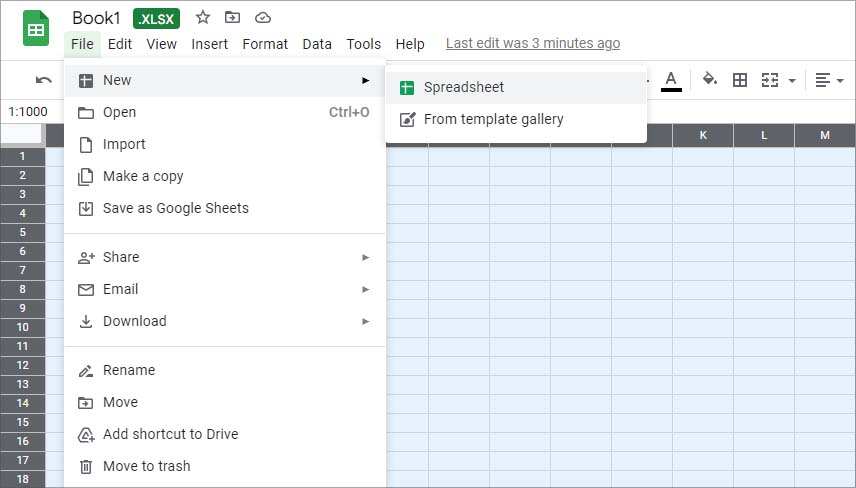Select From template gallery option
The image size is (856, 488).
[493, 119]
